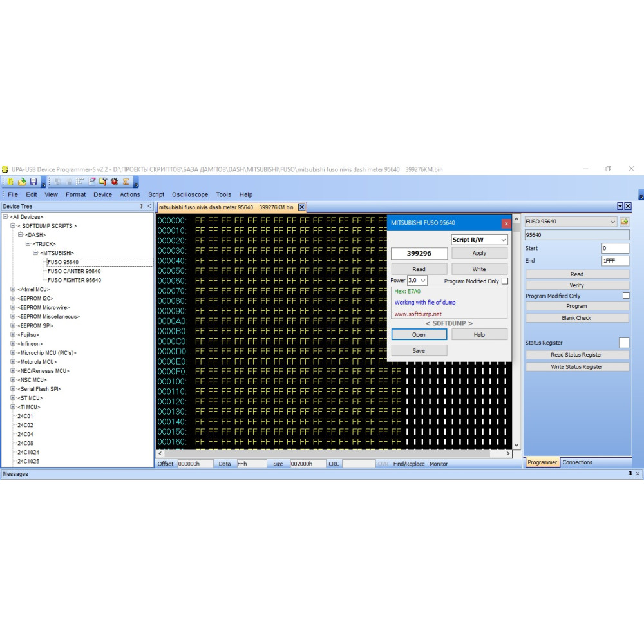Open the File menu
This screenshot has width=644, height=644.
[x=13, y=194]
